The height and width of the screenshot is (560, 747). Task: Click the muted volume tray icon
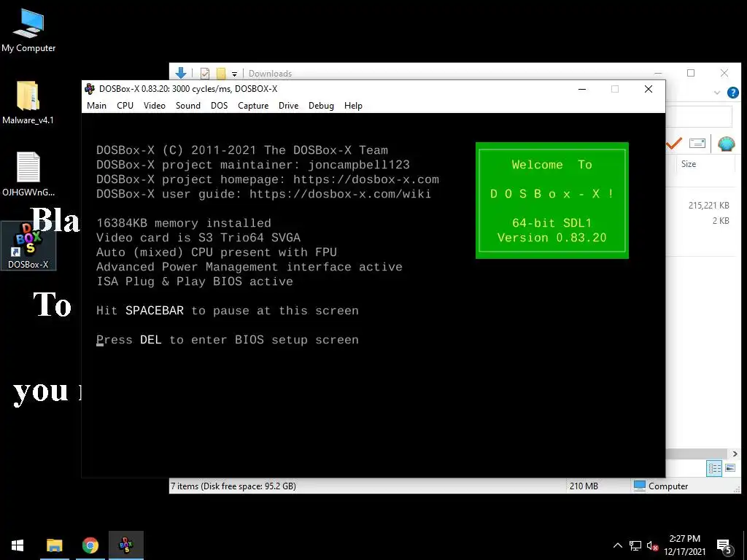tap(652, 545)
